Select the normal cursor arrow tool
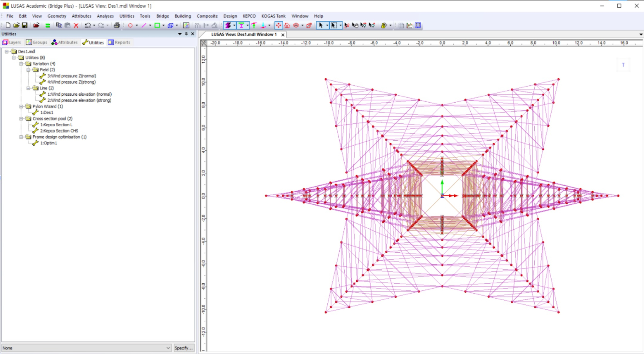 coord(320,25)
